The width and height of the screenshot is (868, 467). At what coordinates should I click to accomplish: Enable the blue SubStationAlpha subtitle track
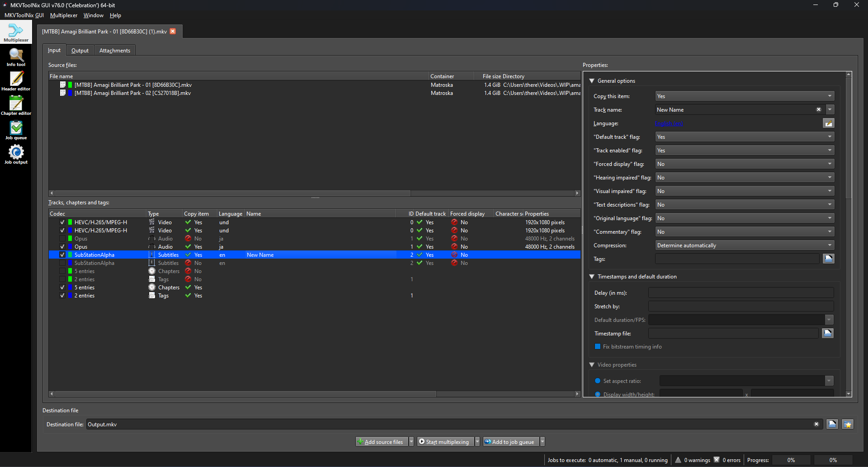pyautogui.click(x=62, y=263)
